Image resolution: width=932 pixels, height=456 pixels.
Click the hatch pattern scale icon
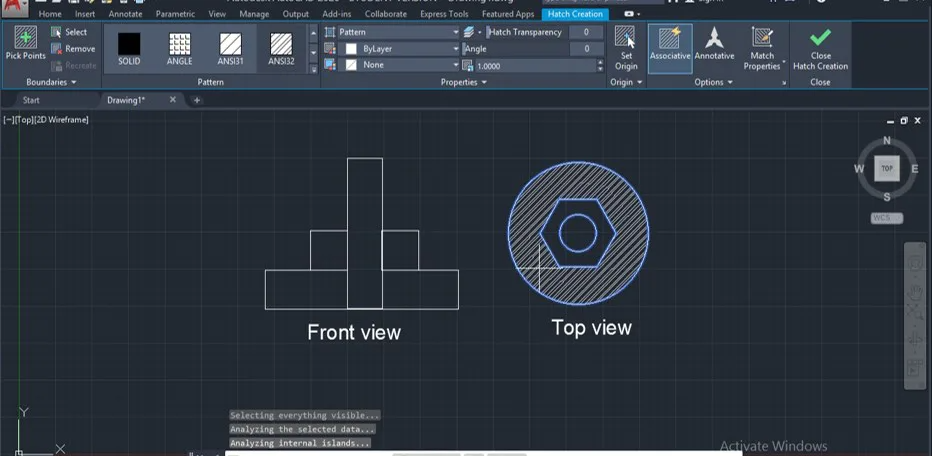coord(467,65)
